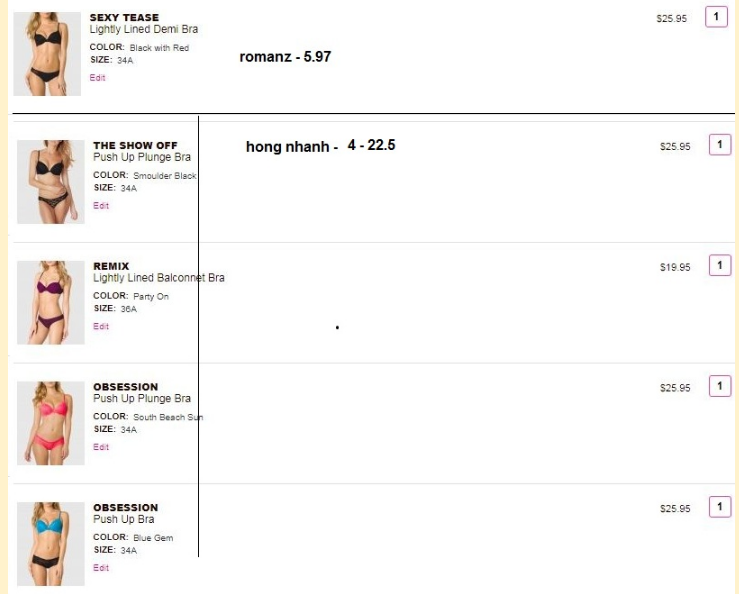Click The Show Off product name
Screen dimensions: 739x594
135,146
